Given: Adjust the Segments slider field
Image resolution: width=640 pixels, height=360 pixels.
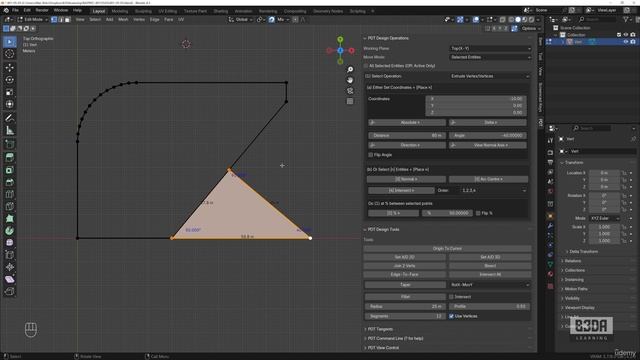Looking at the screenshot, I should click(405, 316).
